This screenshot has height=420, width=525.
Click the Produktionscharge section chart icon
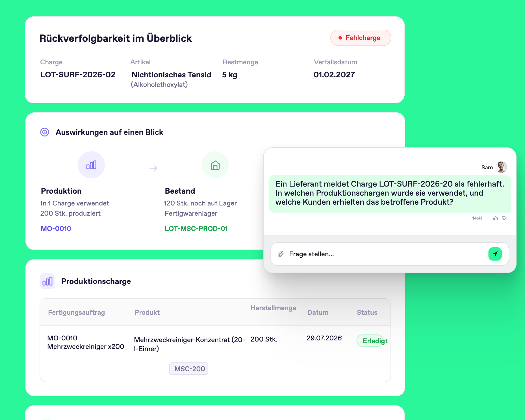(x=47, y=281)
